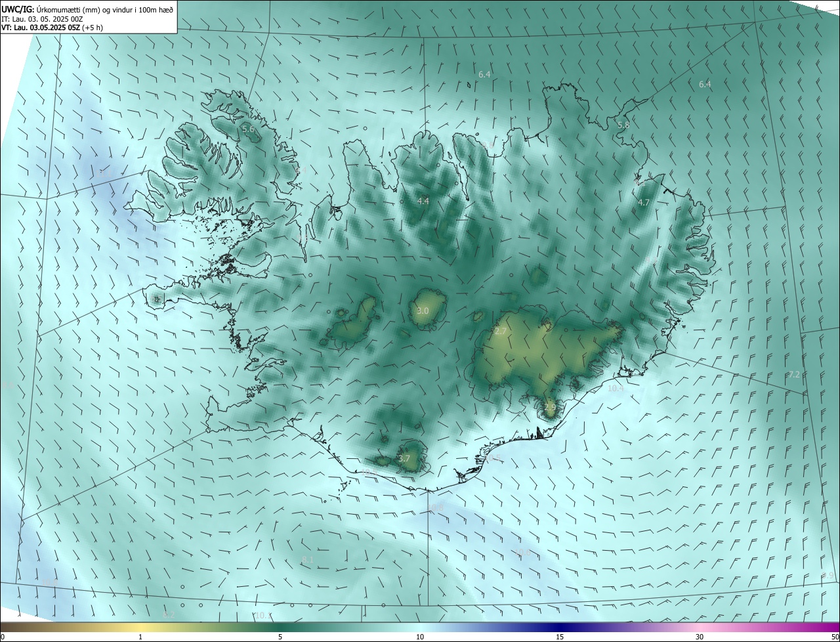Image resolution: width=840 pixels, height=642 pixels.
Task: Click the colorbar tick label 1
Action: click(x=140, y=637)
